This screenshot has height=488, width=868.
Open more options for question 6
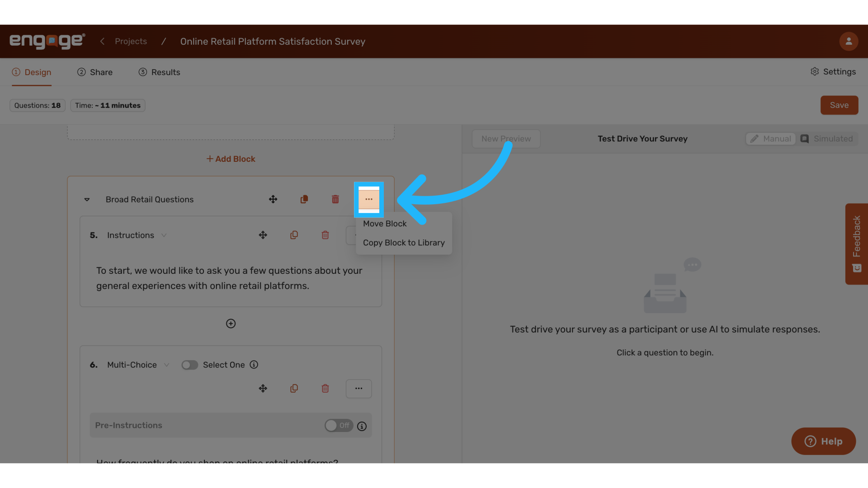(359, 389)
